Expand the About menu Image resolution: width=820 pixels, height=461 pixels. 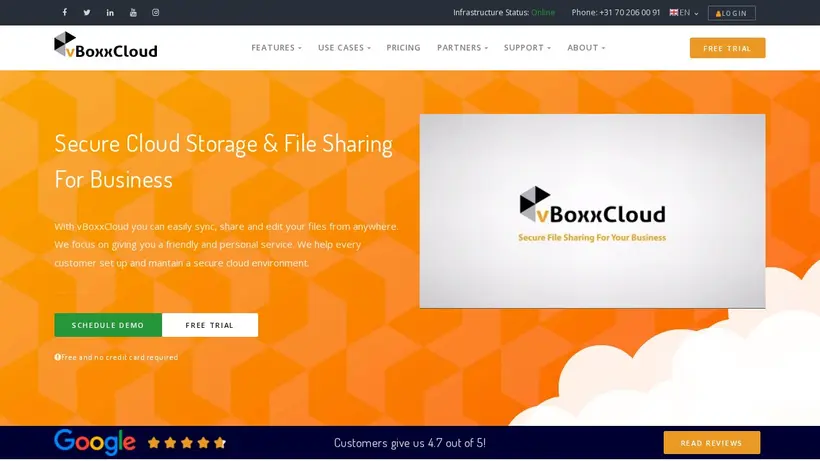click(x=586, y=48)
